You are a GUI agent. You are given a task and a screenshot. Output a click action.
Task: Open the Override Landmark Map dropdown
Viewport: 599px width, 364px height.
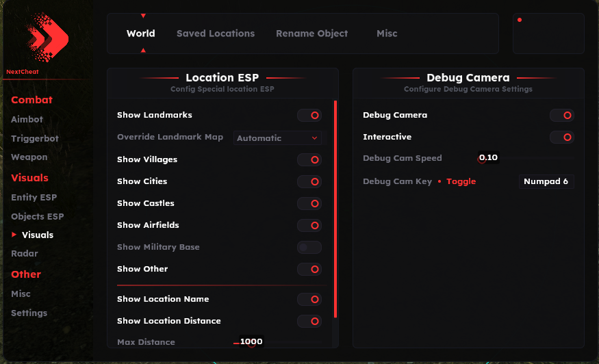[277, 138]
